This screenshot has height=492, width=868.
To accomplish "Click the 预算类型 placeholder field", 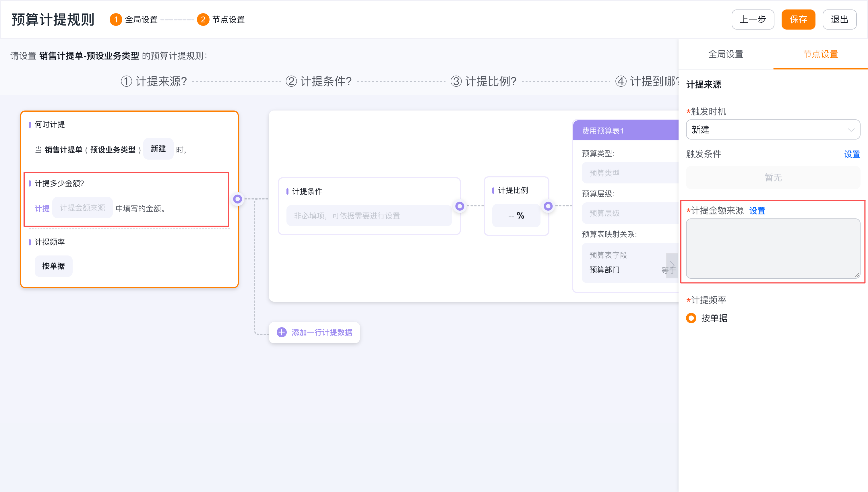I will (x=630, y=173).
